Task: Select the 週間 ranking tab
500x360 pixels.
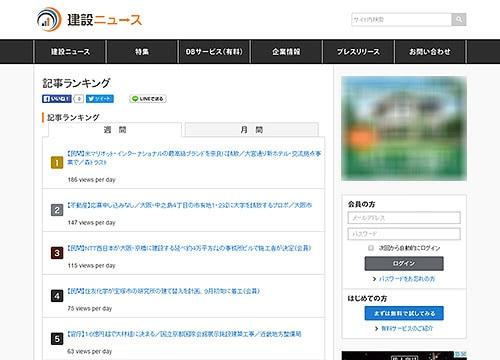Action: 115,130
